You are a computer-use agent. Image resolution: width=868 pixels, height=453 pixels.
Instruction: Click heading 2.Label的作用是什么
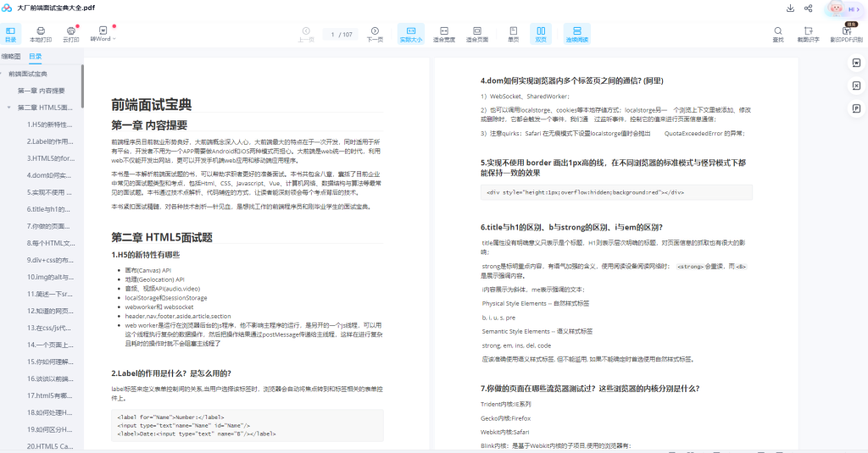171,373
